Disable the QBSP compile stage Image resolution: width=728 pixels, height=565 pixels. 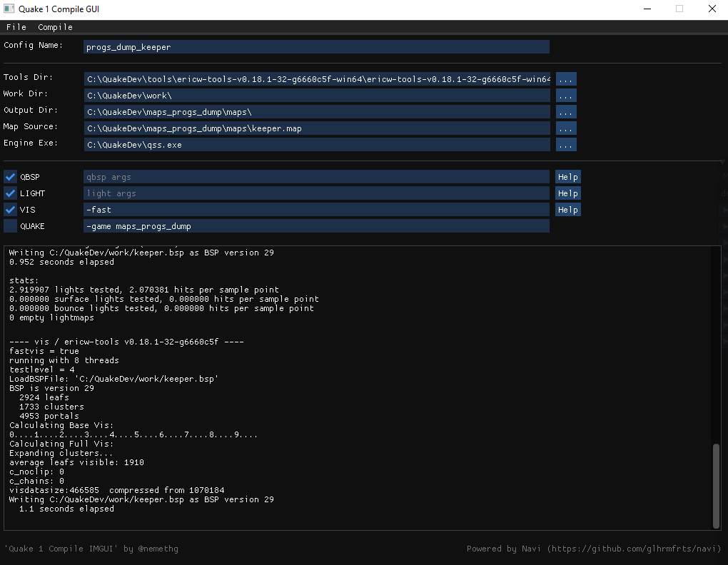point(9,176)
